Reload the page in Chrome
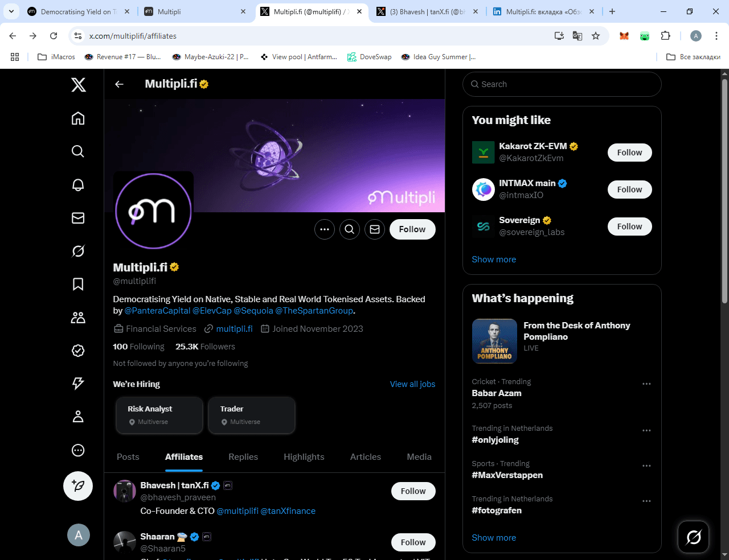The image size is (729, 560). point(54,36)
